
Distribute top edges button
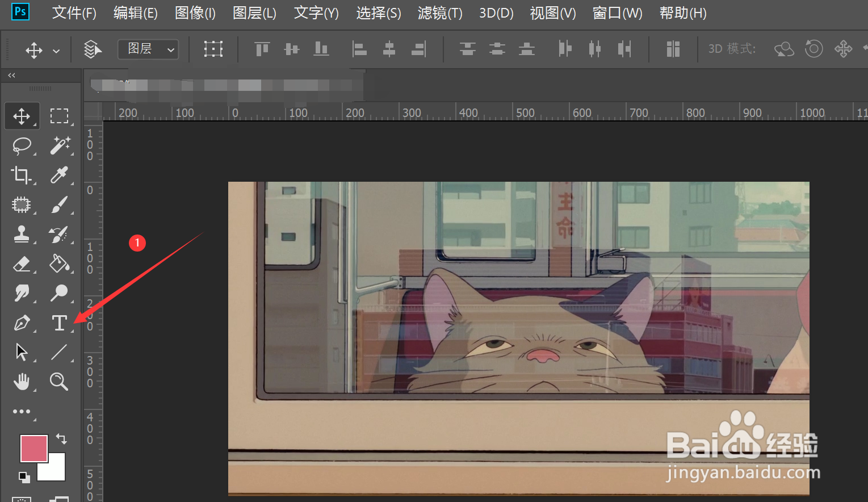(468, 49)
